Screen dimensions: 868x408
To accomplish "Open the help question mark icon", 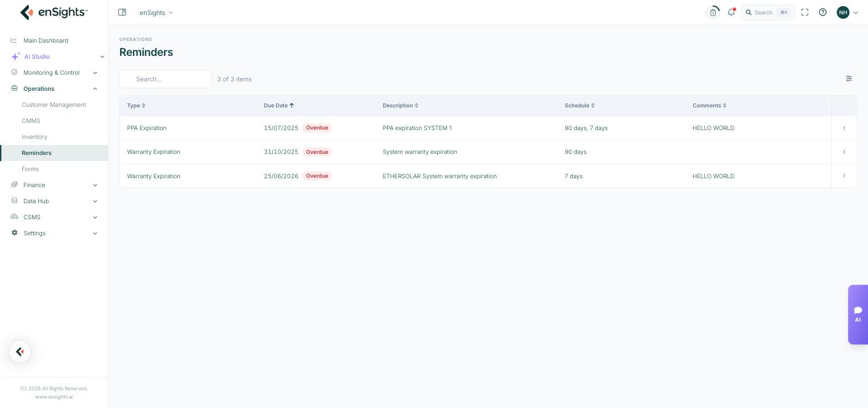I will [x=823, y=12].
